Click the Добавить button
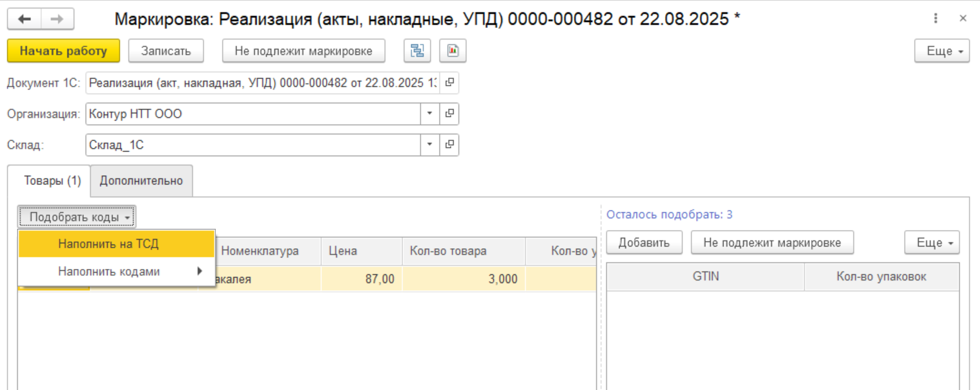This screenshot has width=980, height=390. [x=644, y=243]
